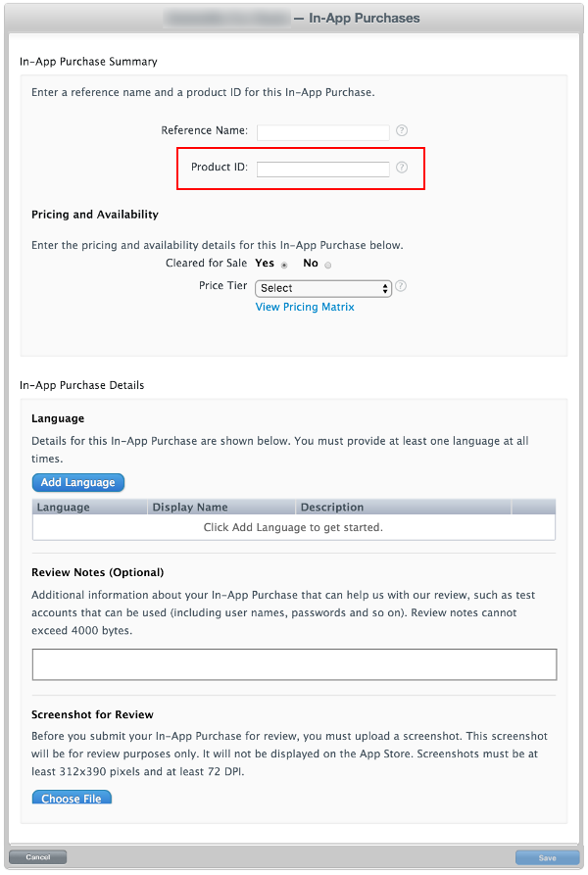Save the In-App Purchase
Image resolution: width=588 pixels, height=875 pixels.
547,857
